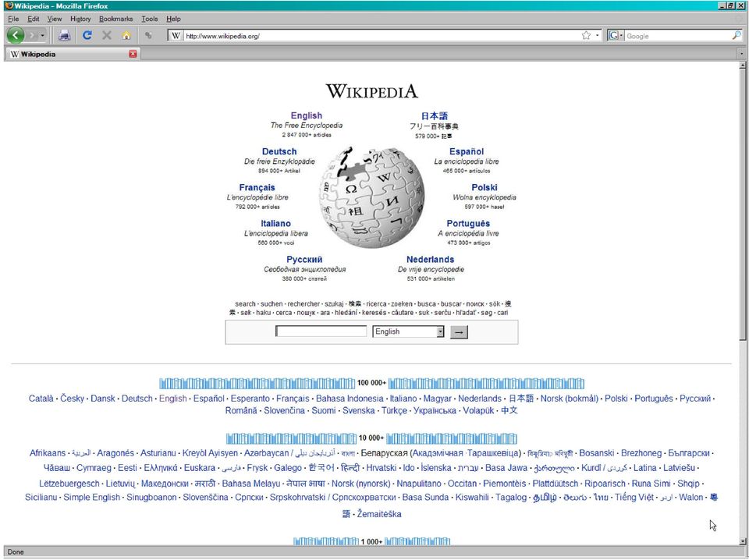Click the Wikipedia globe puzzle logo
This screenshot has width=749, height=560.
[x=371, y=197]
